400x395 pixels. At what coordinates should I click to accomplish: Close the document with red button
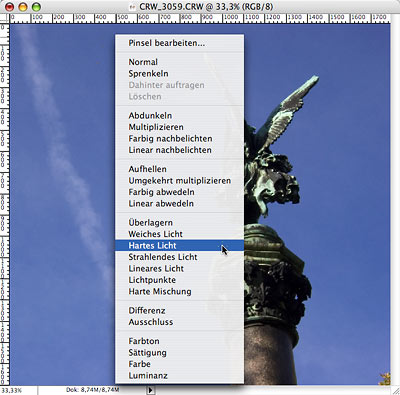point(9,6)
